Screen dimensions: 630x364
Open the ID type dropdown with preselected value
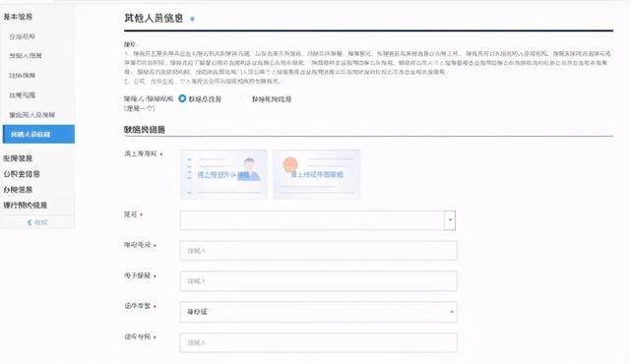pos(318,312)
